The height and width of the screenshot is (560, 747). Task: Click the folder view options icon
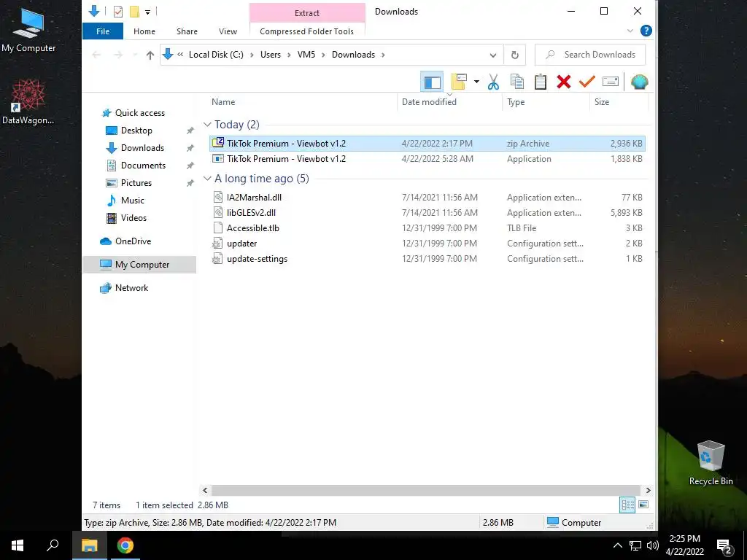[460, 82]
